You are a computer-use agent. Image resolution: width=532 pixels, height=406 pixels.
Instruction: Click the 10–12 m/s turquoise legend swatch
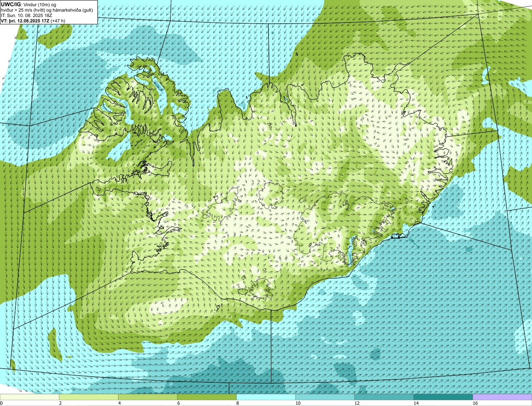pyautogui.click(x=325, y=397)
